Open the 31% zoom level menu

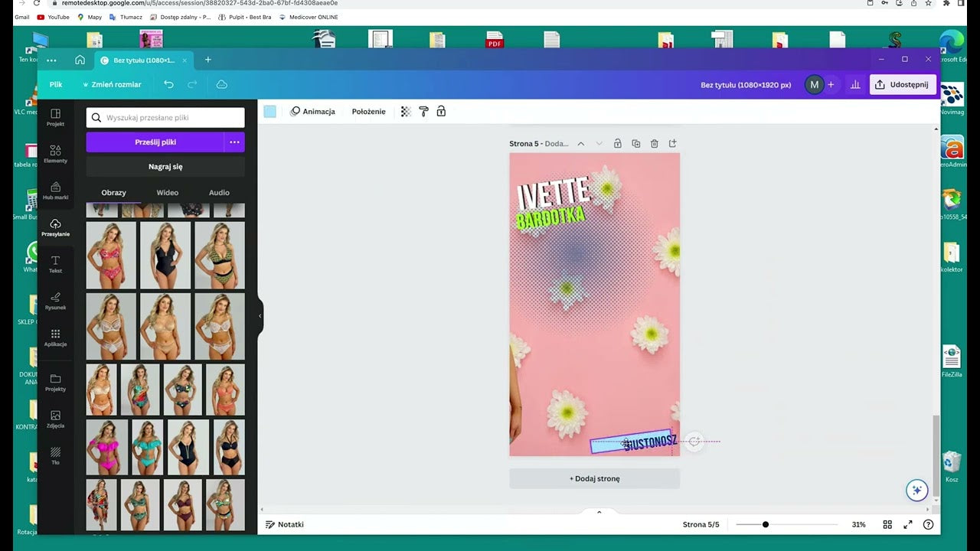click(x=858, y=525)
